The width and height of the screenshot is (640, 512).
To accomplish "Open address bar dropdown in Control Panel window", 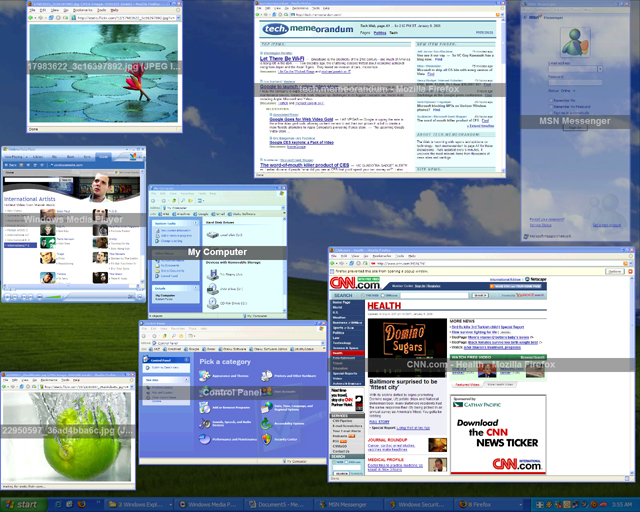I will point(322,343).
